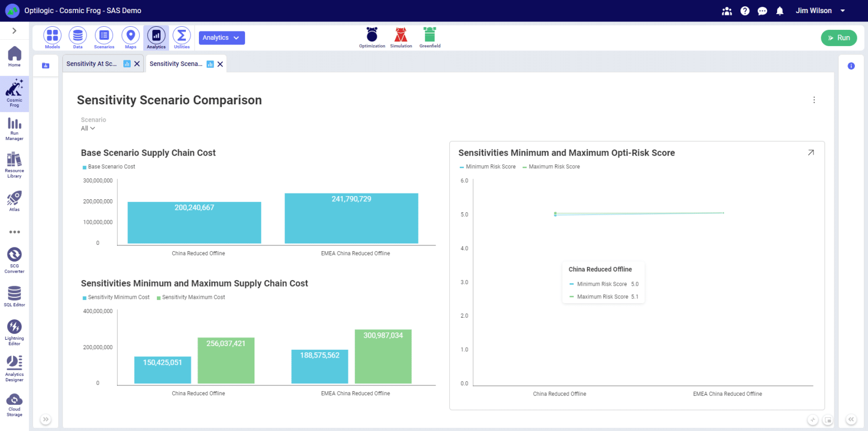Select the Greenfield engine icon
The image size is (868, 431).
pos(430,37)
